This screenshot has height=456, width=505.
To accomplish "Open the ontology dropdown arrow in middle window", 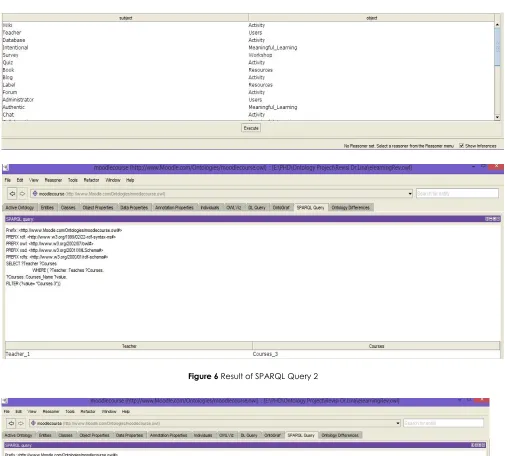I will tap(410, 194).
